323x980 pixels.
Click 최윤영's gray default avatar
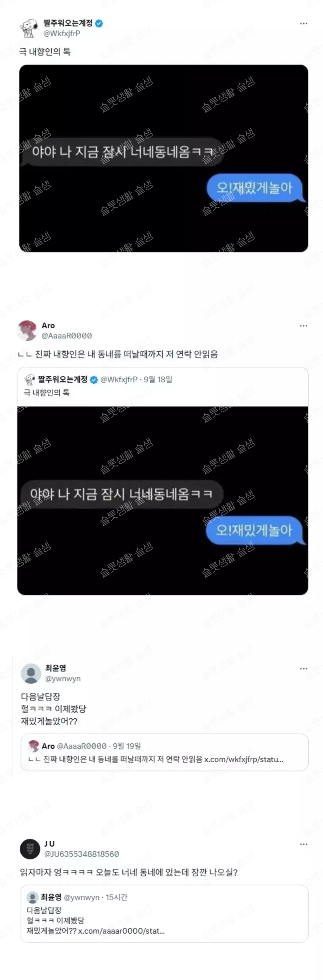31,674
